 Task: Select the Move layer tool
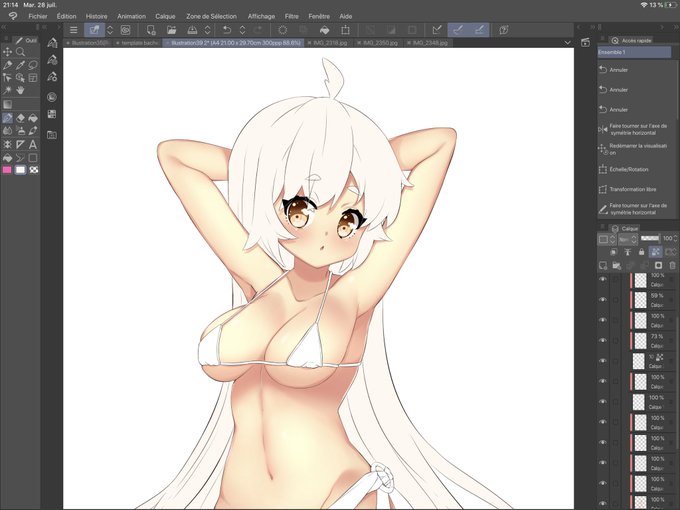pos(7,52)
